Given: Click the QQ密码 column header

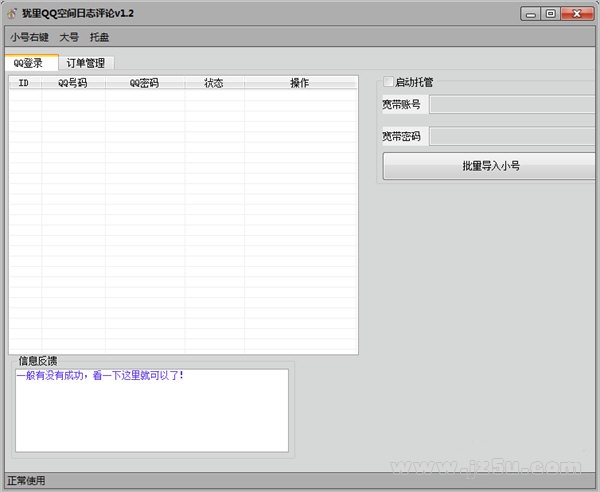Looking at the screenshot, I should coord(145,83).
